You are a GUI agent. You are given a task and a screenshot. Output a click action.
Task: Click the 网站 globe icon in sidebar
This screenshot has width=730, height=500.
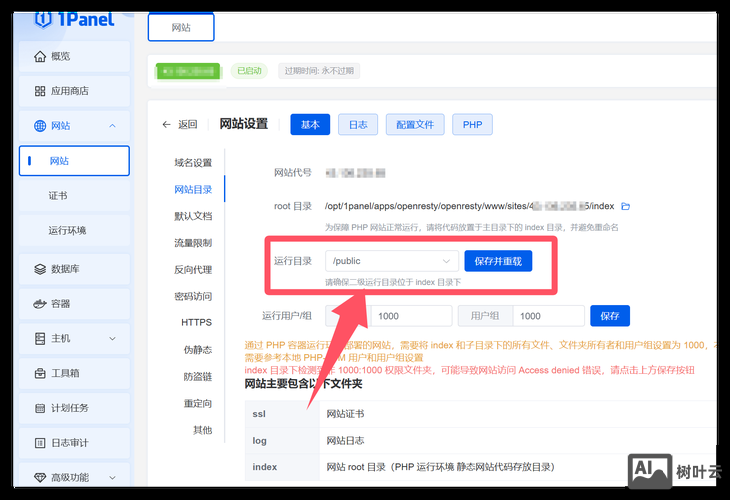pos(40,126)
